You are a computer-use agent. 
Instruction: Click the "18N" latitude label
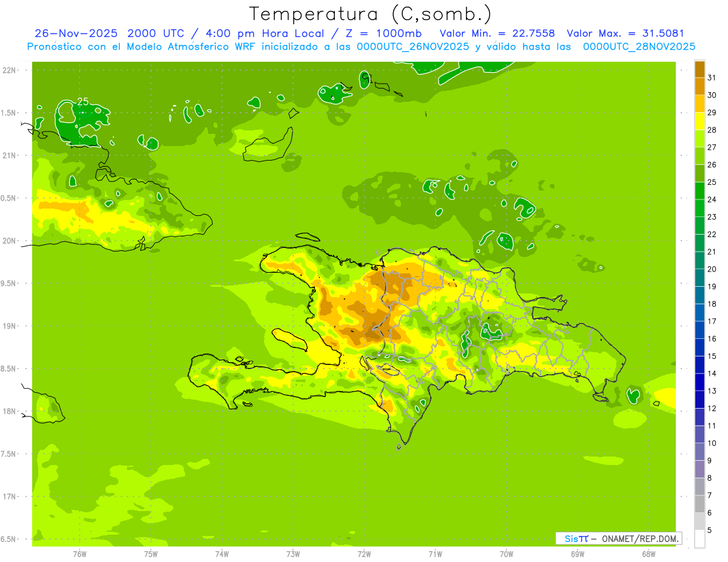click(x=8, y=412)
